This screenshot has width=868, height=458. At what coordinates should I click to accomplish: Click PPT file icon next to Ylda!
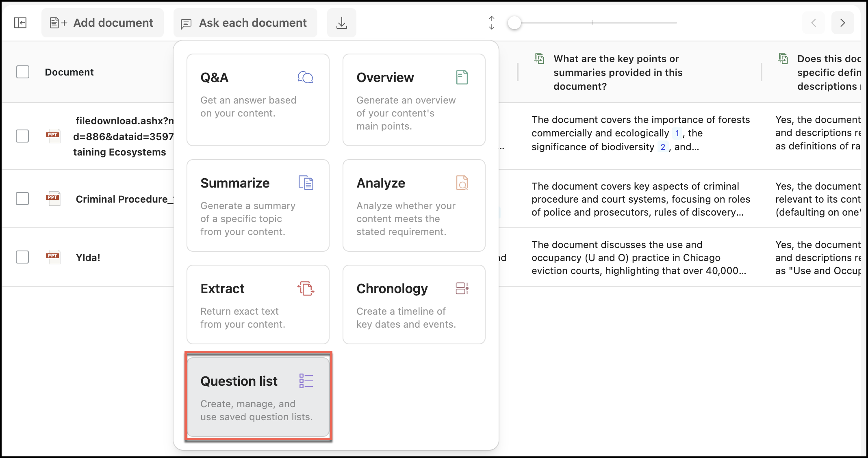[53, 257]
